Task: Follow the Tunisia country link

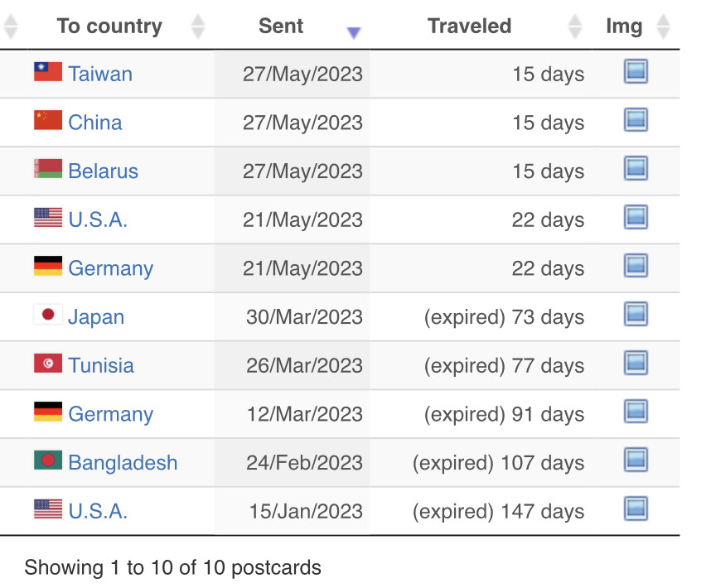Action: pyautogui.click(x=101, y=365)
